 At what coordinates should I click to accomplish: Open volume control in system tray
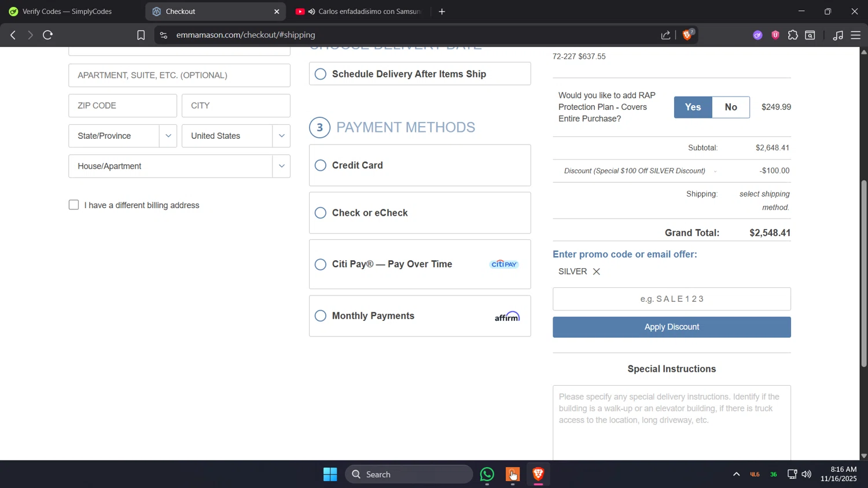[806, 475]
